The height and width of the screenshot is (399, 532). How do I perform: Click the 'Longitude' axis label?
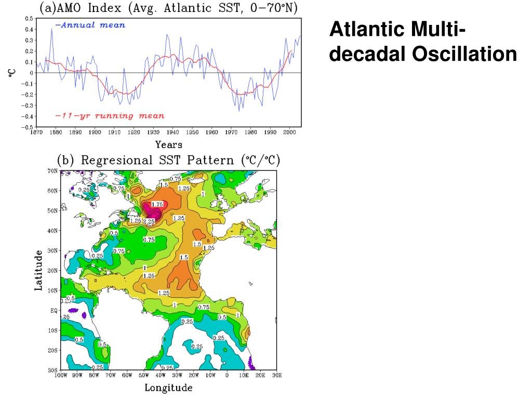pos(169,388)
